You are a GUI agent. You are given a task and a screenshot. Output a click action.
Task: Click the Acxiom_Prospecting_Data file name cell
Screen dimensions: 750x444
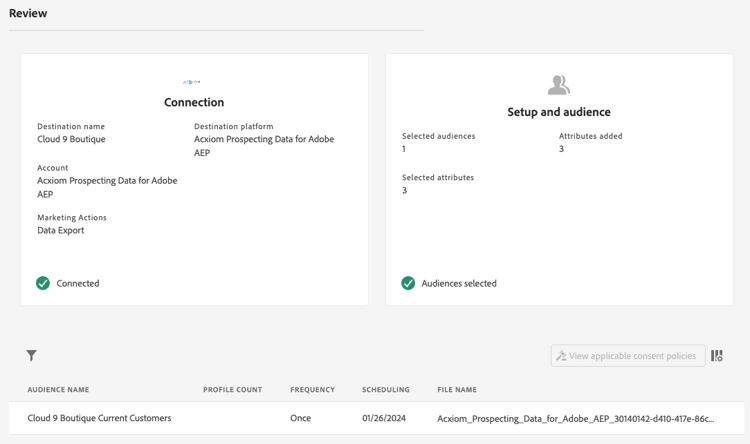point(575,418)
